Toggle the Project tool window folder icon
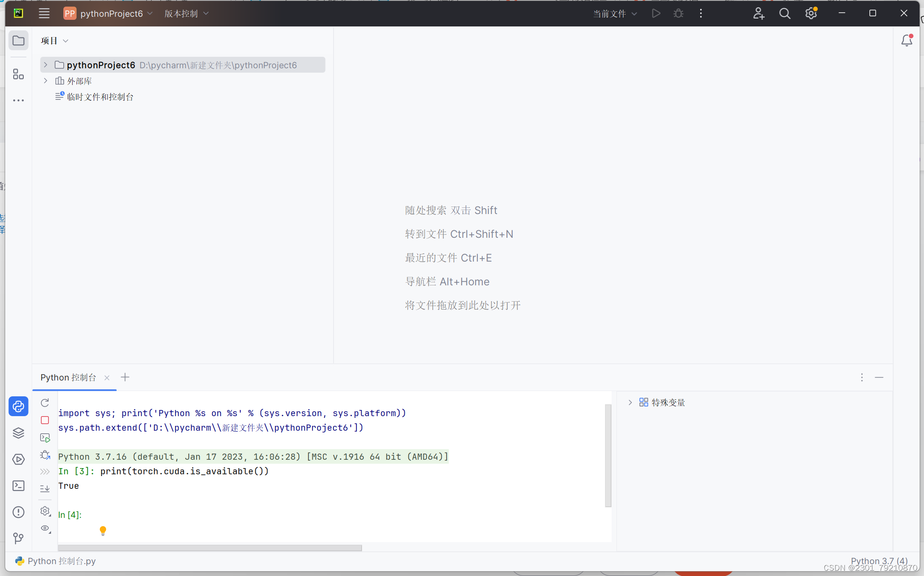Viewport: 924px width, 576px height. (x=18, y=41)
